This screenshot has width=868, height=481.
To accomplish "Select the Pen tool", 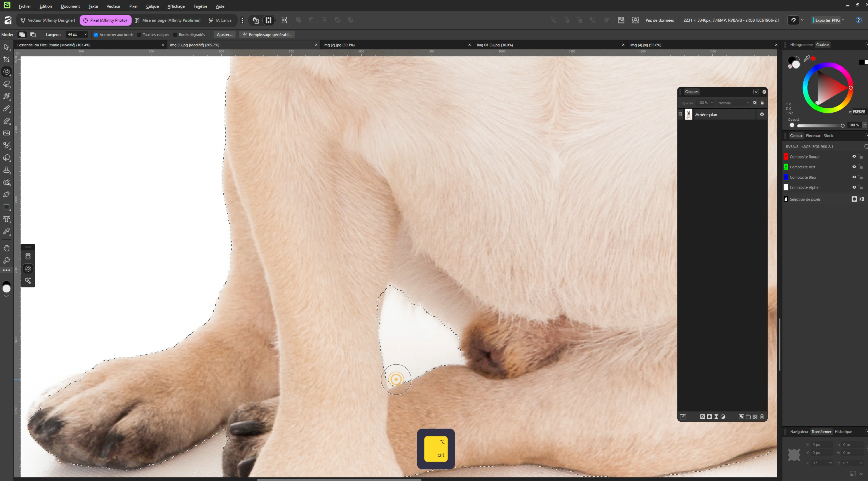I will (x=6, y=194).
